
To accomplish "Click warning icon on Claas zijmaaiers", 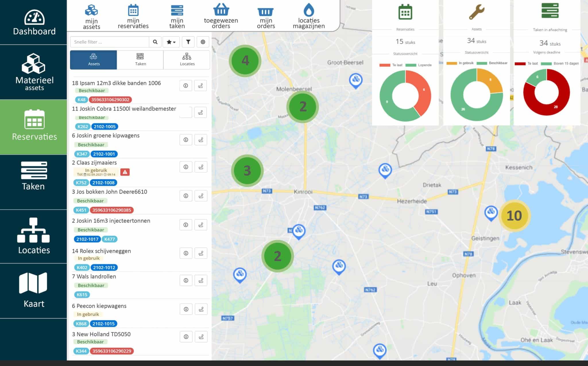I will 125,172.
